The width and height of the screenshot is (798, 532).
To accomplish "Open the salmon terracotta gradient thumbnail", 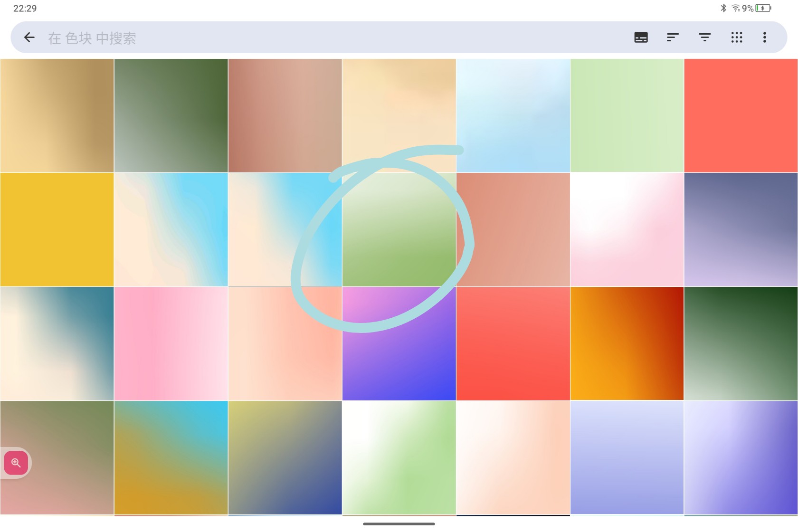I will coord(513,229).
